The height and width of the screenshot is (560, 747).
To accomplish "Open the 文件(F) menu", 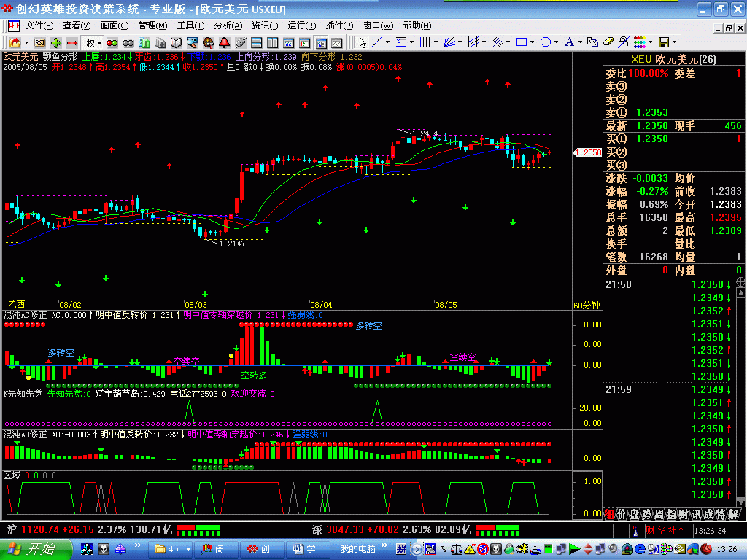I will [39, 26].
